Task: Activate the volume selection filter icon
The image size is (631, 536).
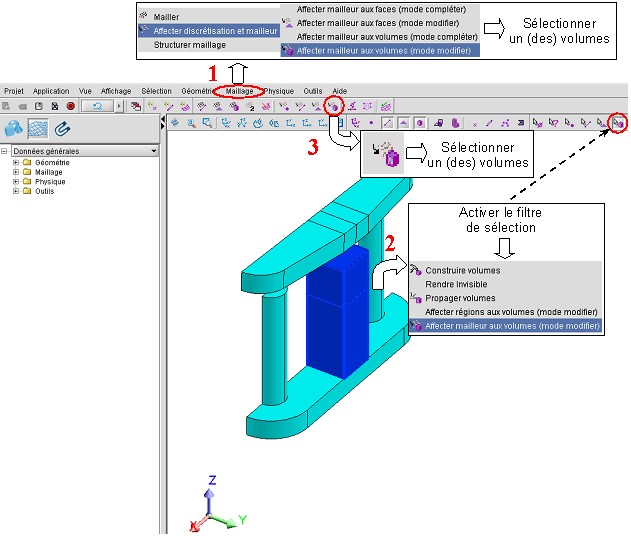Action: point(618,123)
